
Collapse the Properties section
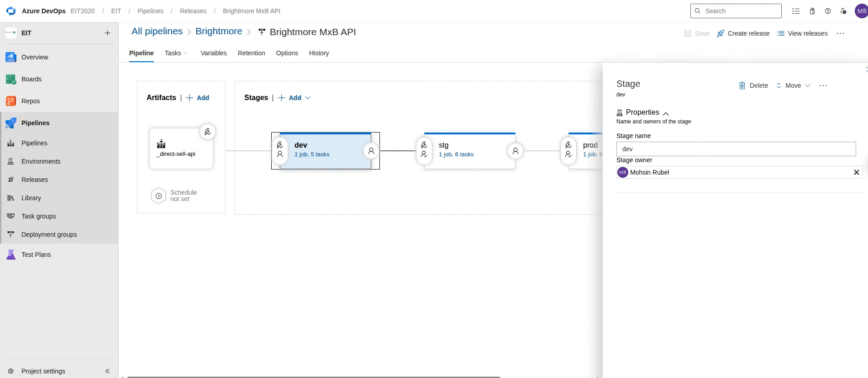pos(666,113)
